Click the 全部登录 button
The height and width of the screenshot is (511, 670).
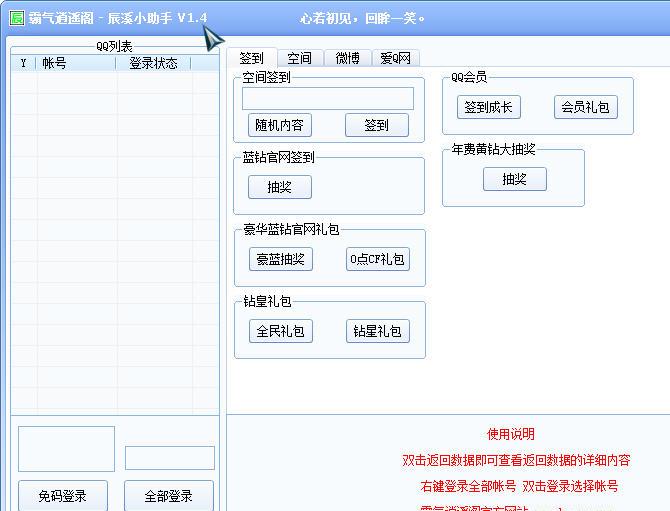(x=169, y=496)
